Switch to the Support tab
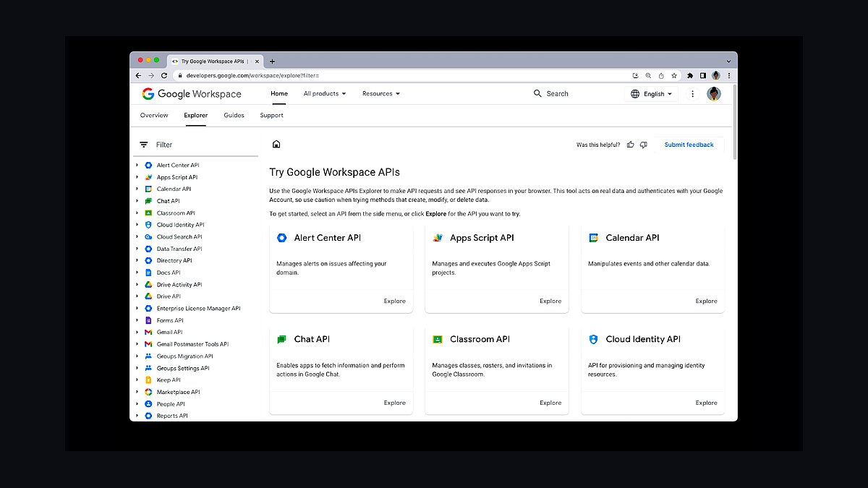The image size is (868, 488). pos(272,116)
